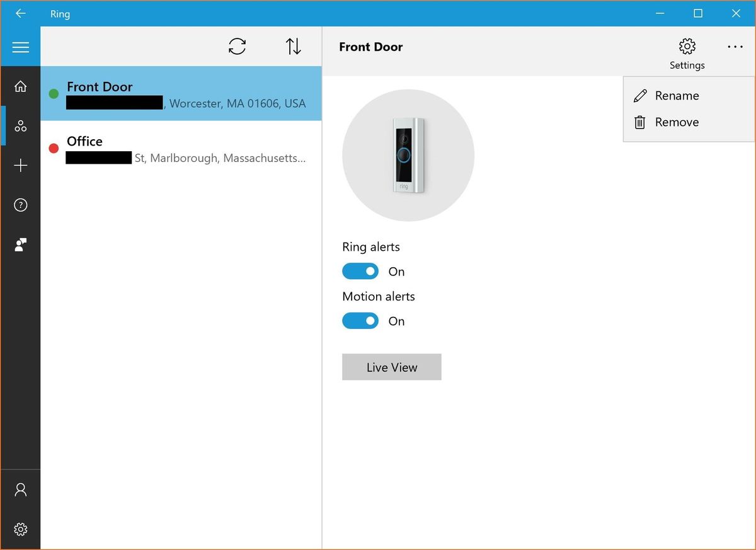Click the plus icon to add a device
Viewport: 756px width, 550px height.
tap(21, 165)
